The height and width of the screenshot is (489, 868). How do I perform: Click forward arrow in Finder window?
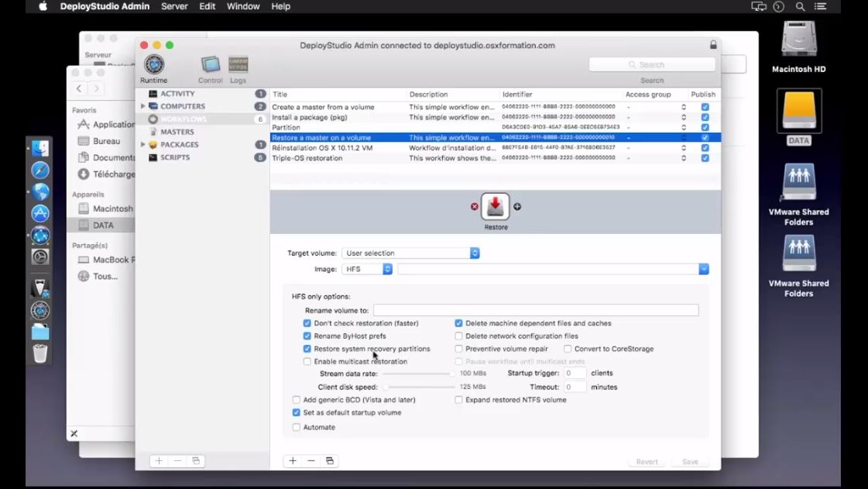coord(96,88)
